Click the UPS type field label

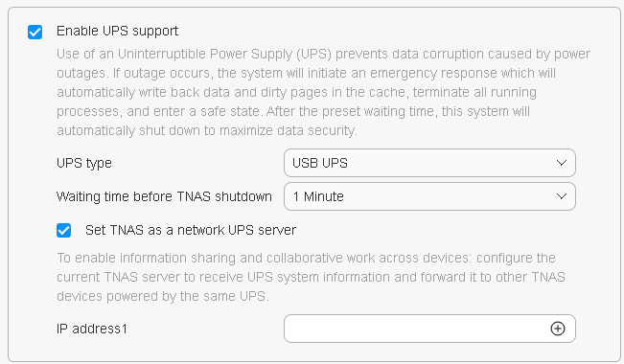click(84, 164)
